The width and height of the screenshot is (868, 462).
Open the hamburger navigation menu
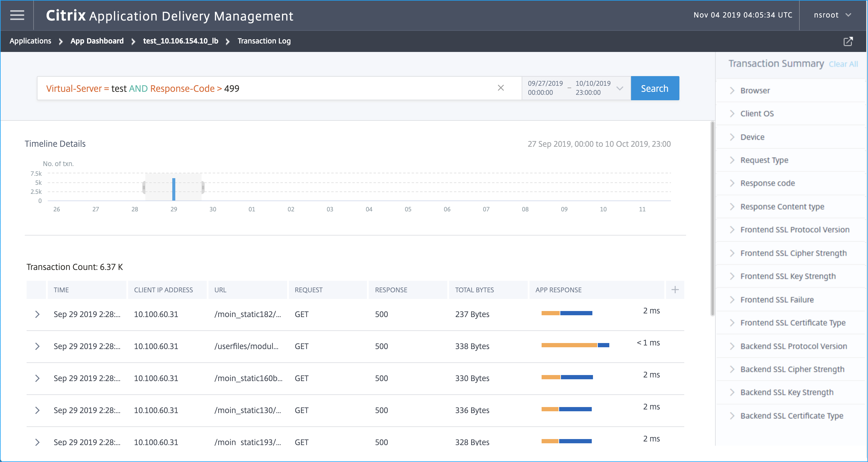coord(17,15)
